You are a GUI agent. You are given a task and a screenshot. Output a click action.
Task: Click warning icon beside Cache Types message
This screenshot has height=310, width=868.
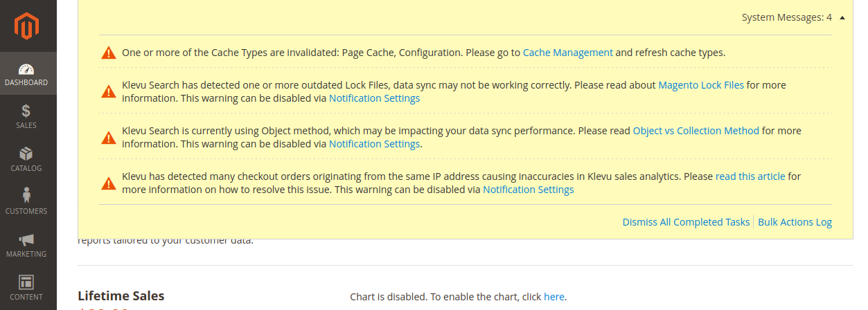(109, 53)
